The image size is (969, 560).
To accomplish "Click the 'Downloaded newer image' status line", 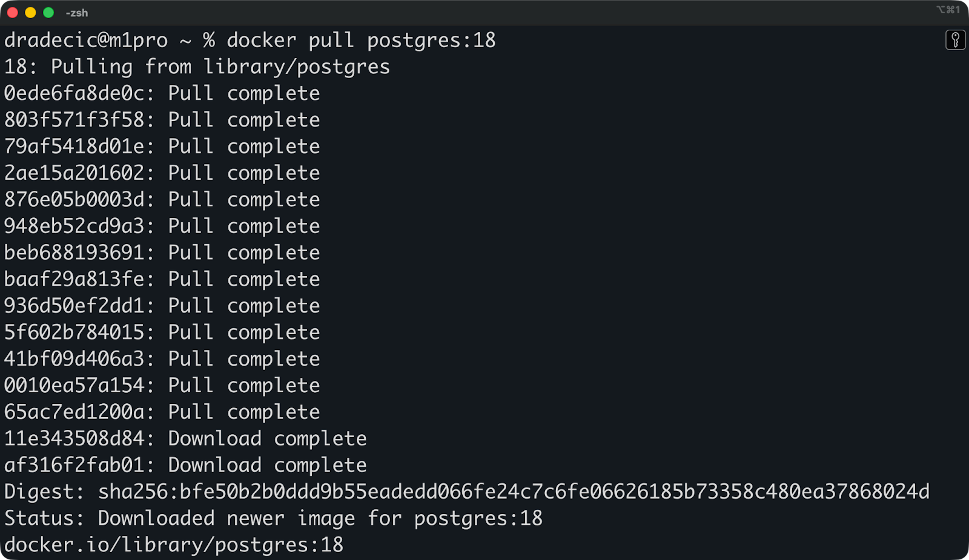I will coord(273,518).
